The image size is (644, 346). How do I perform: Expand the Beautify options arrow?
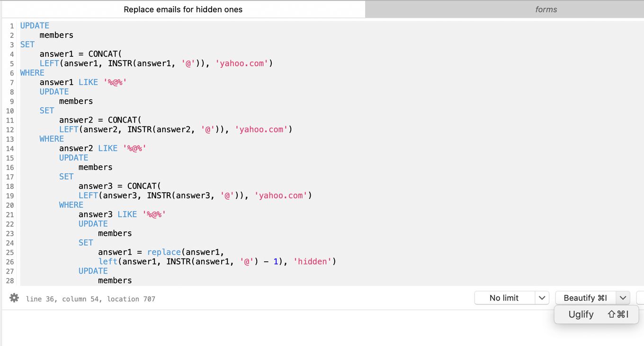tap(623, 298)
